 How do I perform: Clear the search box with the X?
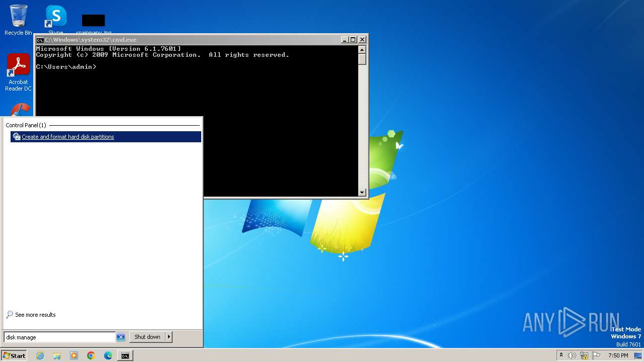(121, 337)
